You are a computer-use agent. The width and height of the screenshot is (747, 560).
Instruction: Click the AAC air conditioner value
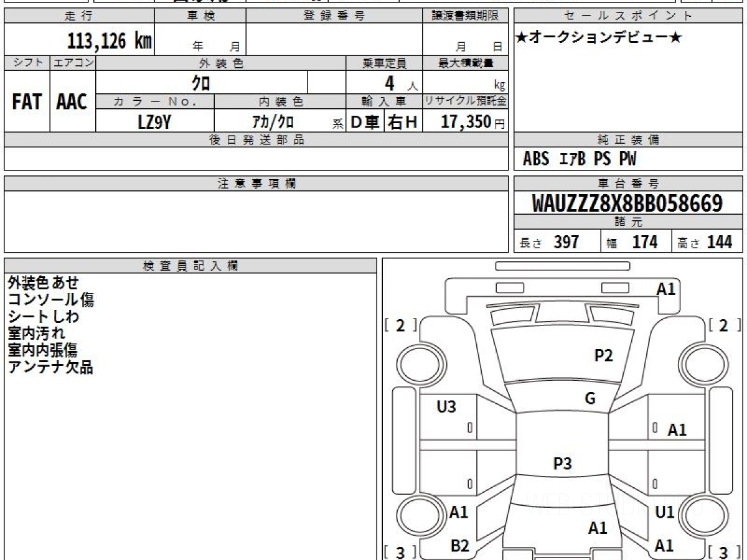72,102
